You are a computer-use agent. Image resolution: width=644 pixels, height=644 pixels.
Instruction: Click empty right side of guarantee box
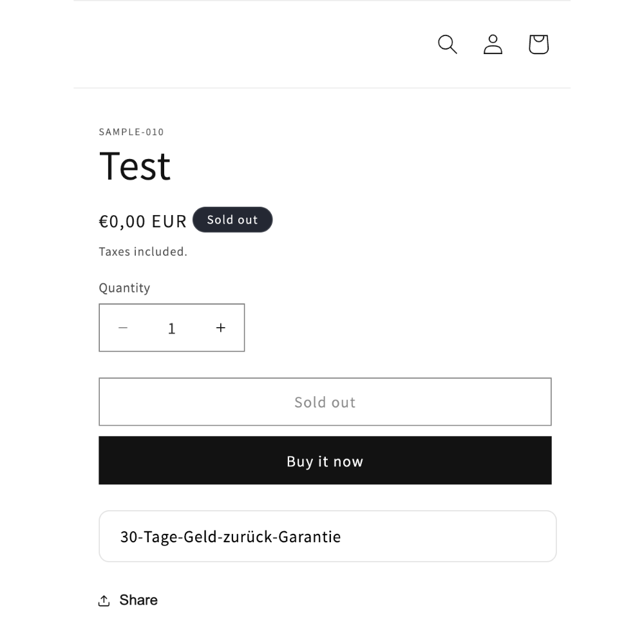point(448,536)
